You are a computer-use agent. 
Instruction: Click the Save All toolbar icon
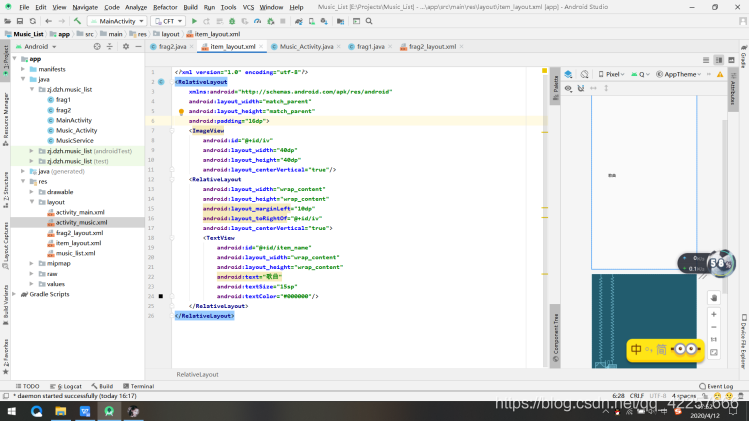pos(22,20)
